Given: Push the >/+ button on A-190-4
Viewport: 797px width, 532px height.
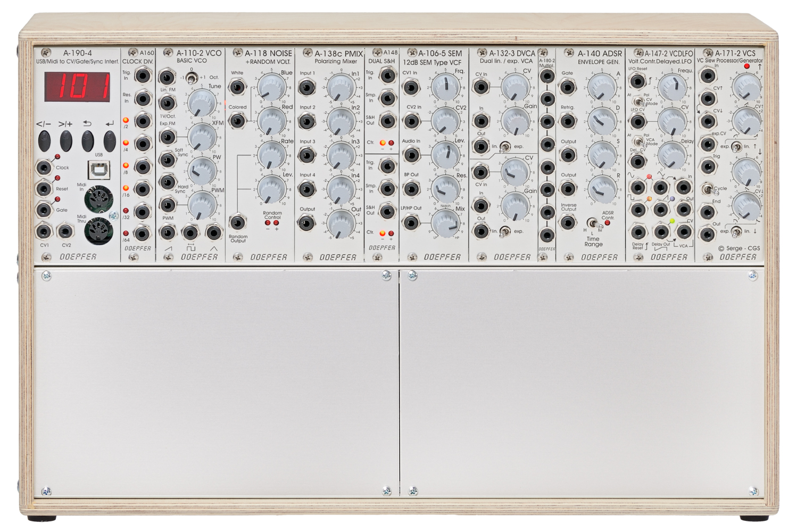Looking at the screenshot, I should [66, 141].
